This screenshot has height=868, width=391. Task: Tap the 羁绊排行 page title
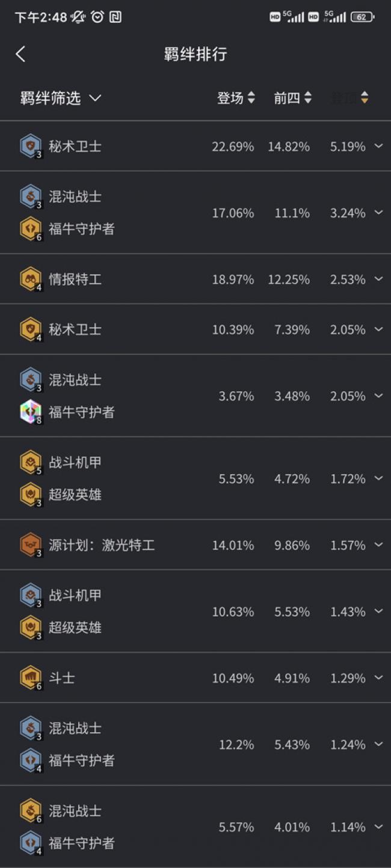tap(195, 54)
